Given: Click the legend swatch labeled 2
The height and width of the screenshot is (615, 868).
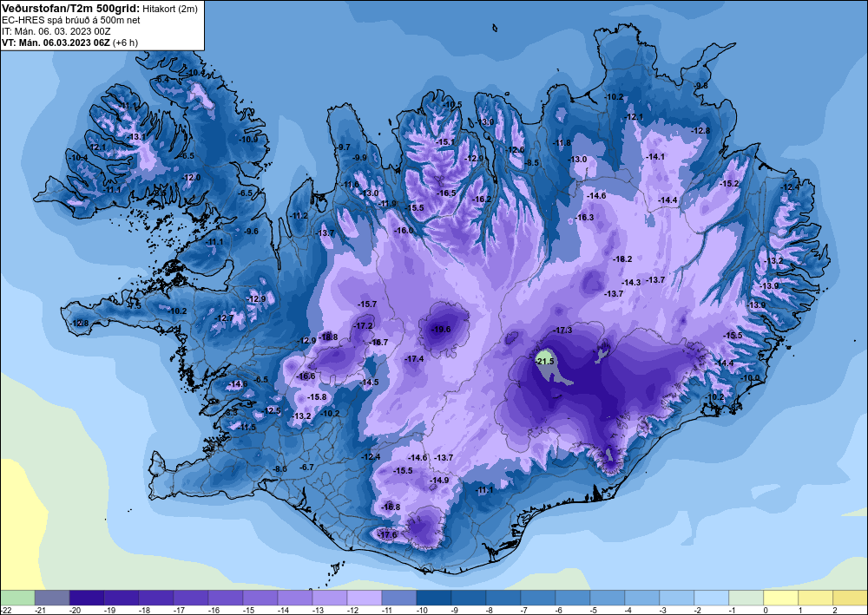Looking at the screenshot, I should (851, 598).
